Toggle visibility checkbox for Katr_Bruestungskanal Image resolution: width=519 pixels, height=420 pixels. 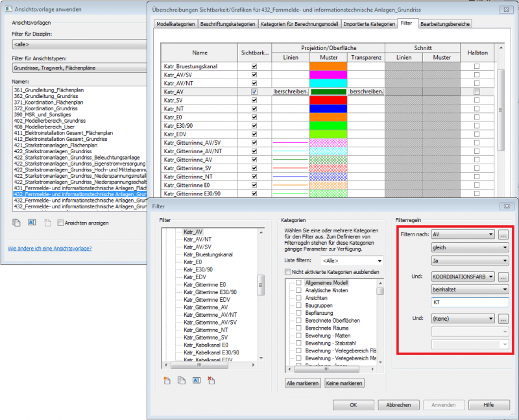(x=254, y=66)
